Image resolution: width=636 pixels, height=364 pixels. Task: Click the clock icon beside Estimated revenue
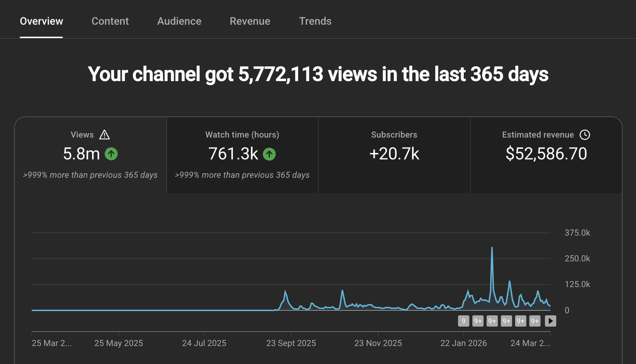click(x=585, y=135)
